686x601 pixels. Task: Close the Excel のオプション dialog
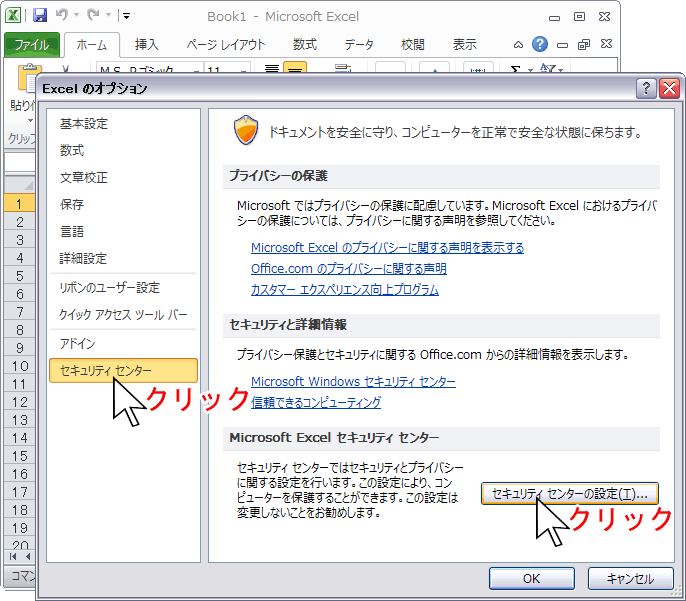pyautogui.click(x=669, y=89)
